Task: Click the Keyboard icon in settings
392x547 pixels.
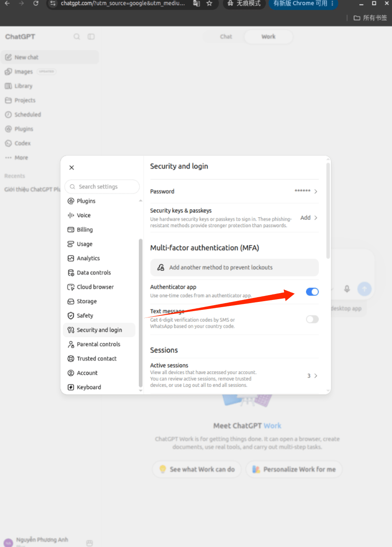Action: click(x=71, y=387)
